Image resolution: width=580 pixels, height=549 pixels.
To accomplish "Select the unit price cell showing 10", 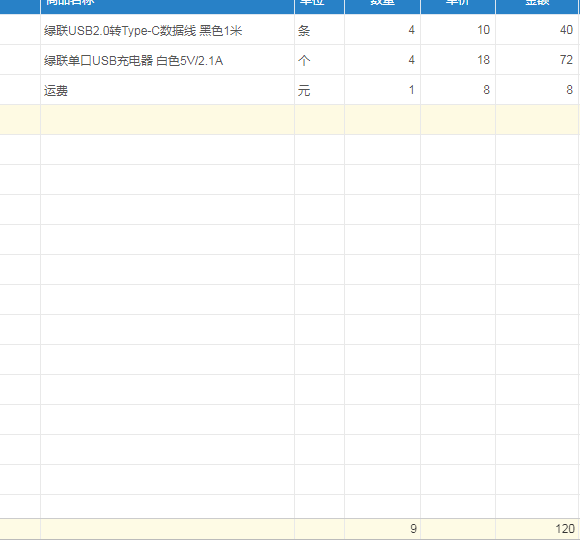I will [458, 30].
